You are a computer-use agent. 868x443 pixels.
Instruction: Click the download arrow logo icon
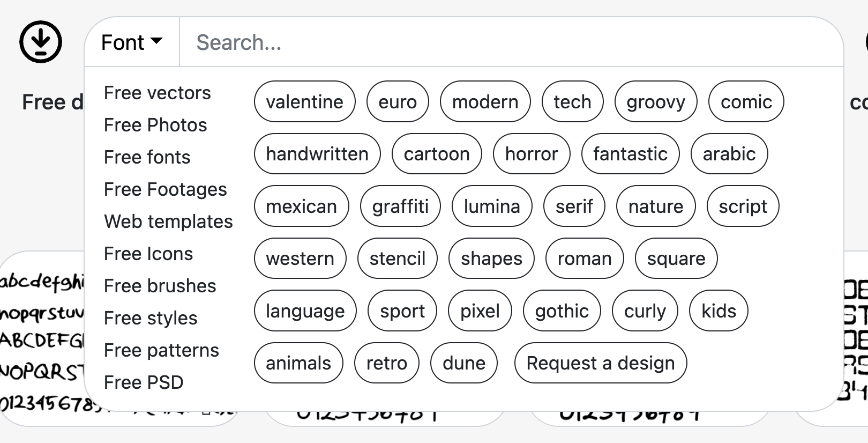pos(41,42)
